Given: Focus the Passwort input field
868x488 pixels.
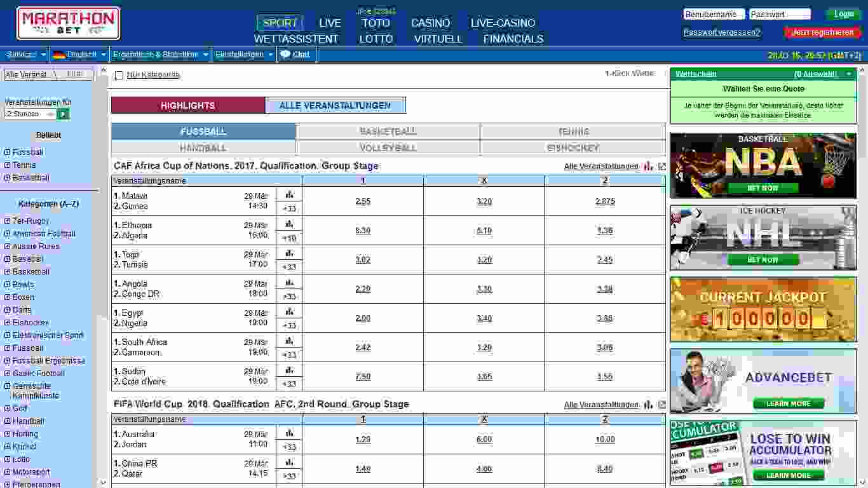Looking at the screenshot, I should click(780, 14).
